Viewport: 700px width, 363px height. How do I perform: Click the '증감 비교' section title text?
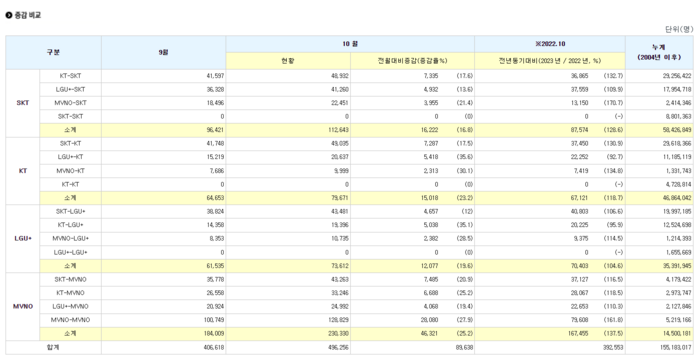pyautogui.click(x=28, y=15)
